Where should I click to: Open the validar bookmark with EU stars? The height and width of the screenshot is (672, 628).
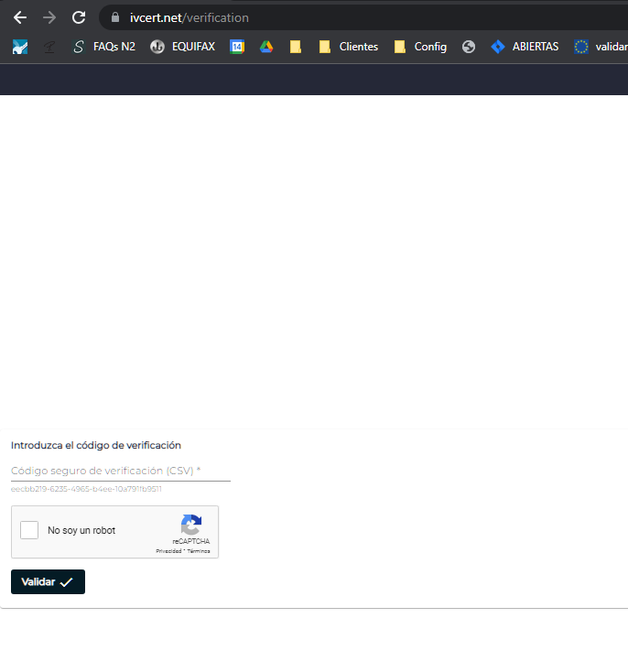pyautogui.click(x=601, y=47)
